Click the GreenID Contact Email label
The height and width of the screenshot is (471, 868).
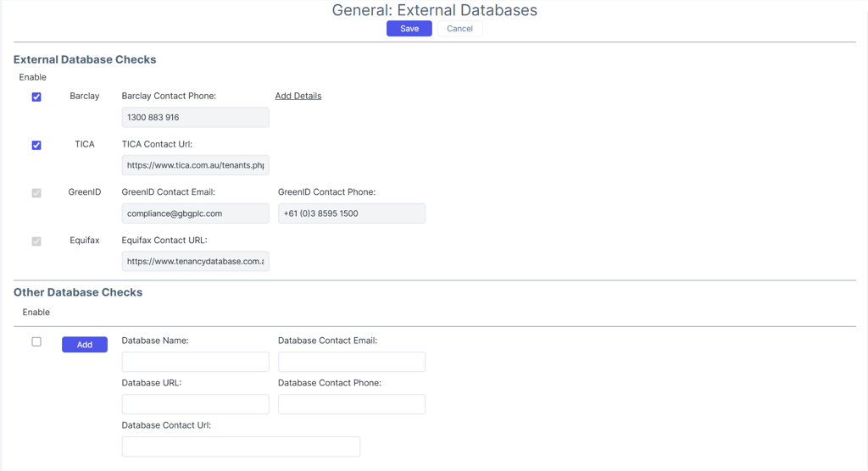point(169,192)
